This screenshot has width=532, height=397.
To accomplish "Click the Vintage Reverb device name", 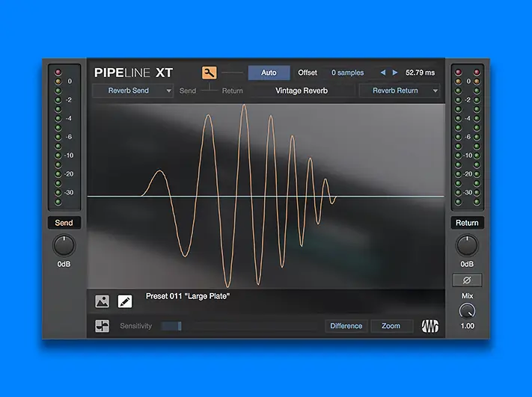I will [x=302, y=90].
